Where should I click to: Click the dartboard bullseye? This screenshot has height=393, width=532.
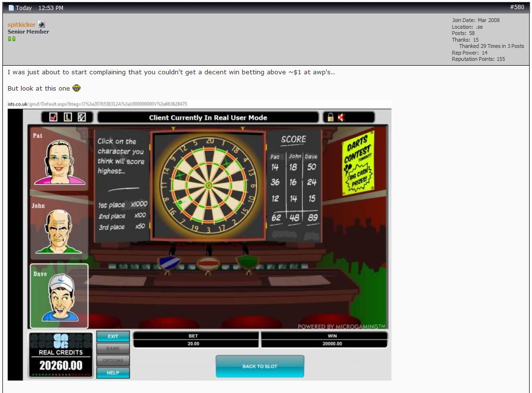(x=209, y=185)
